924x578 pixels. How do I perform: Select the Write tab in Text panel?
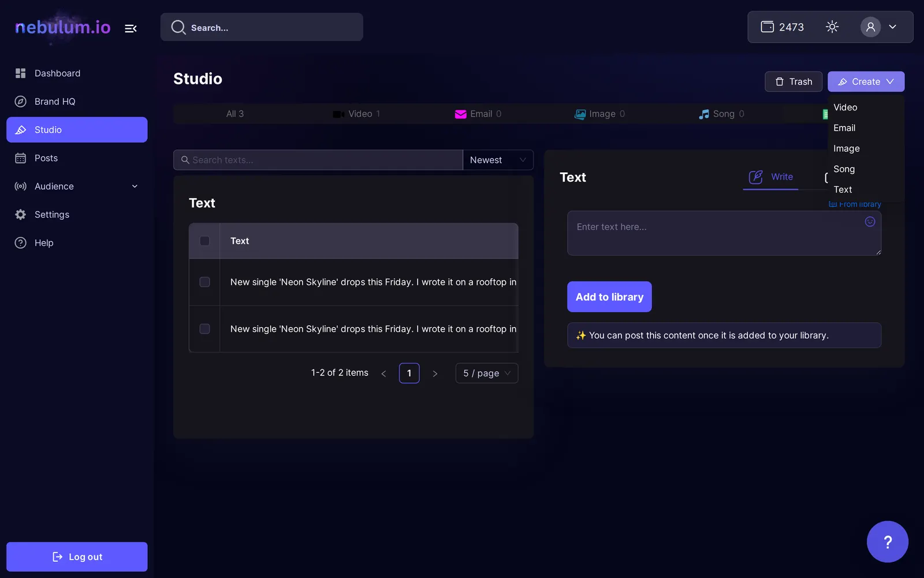point(771,177)
